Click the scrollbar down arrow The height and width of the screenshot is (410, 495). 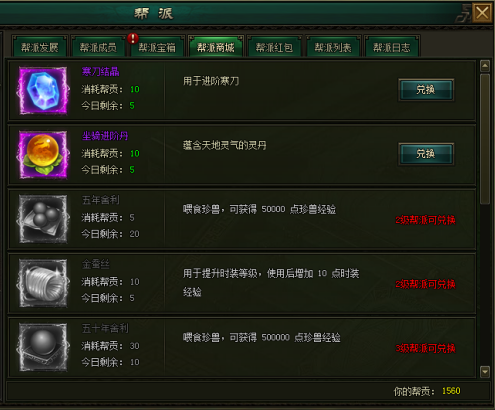pyautogui.click(x=485, y=371)
